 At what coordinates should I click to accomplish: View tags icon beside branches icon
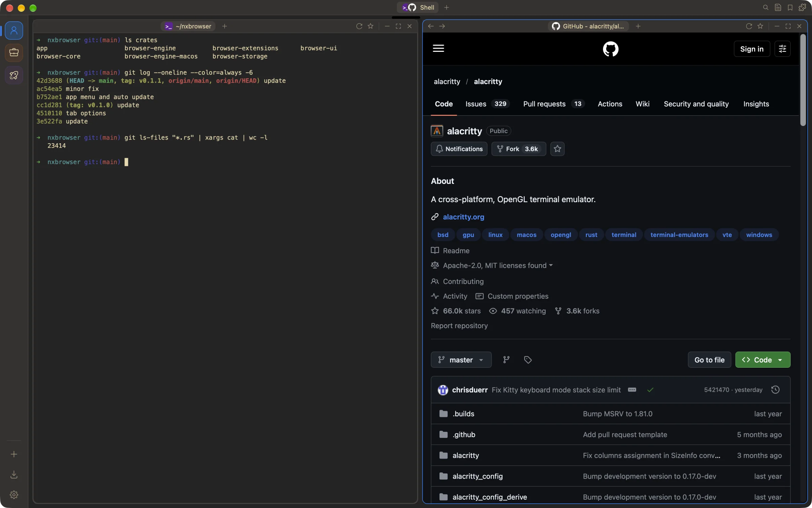click(x=528, y=360)
